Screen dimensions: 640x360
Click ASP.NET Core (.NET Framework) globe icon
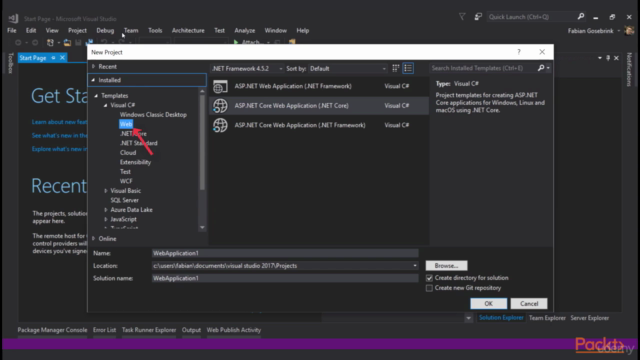click(220, 125)
